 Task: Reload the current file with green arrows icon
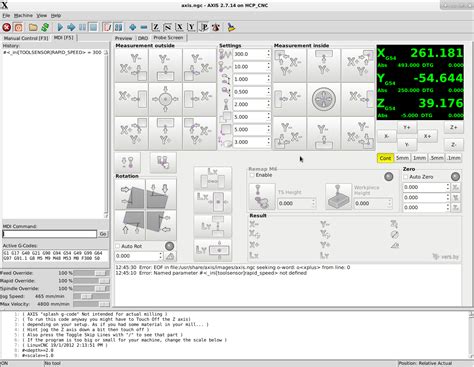click(x=45, y=27)
